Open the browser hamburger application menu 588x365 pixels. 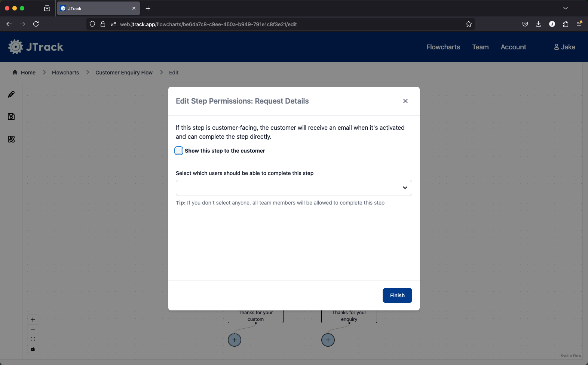tap(579, 24)
